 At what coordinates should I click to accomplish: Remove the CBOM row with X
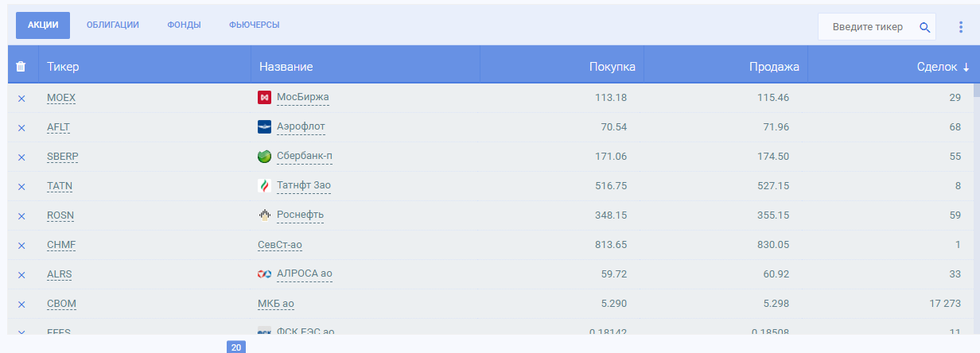coord(21,304)
